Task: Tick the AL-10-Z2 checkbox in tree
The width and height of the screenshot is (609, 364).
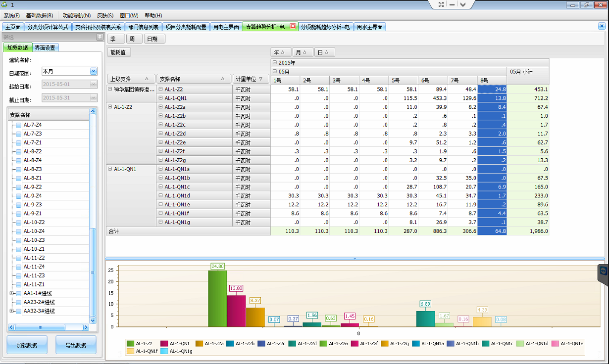Action: [x=18, y=223]
